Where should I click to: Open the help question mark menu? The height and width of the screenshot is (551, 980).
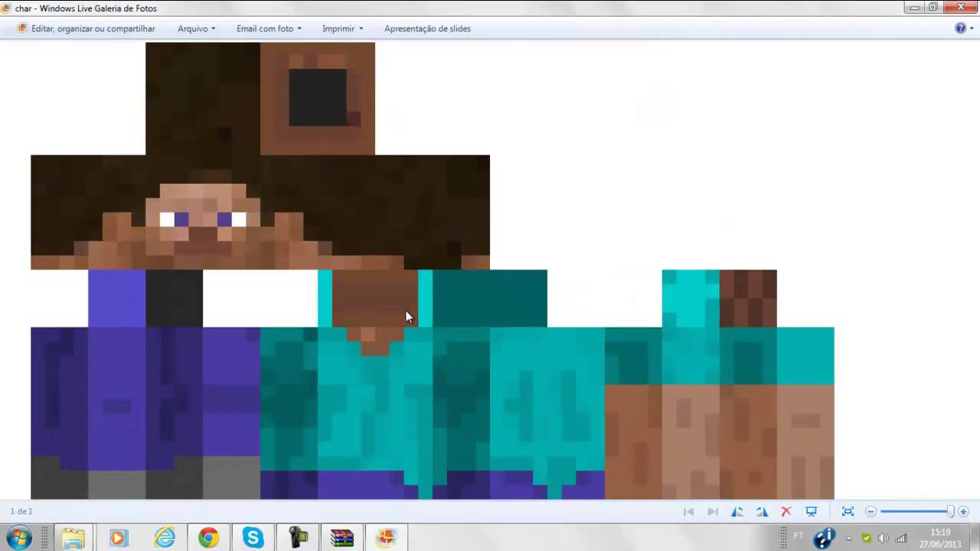pos(963,28)
